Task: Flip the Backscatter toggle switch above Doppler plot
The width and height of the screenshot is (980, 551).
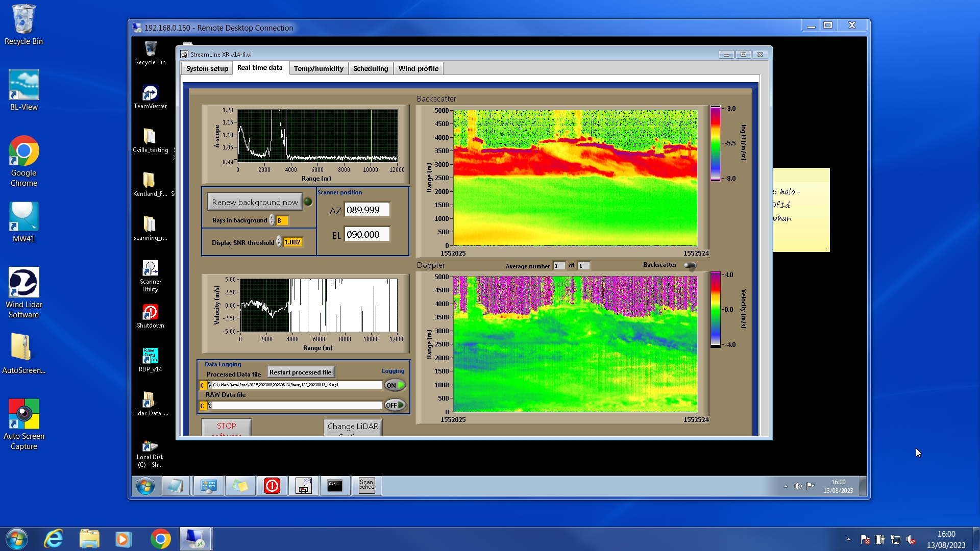Action: pyautogui.click(x=690, y=265)
